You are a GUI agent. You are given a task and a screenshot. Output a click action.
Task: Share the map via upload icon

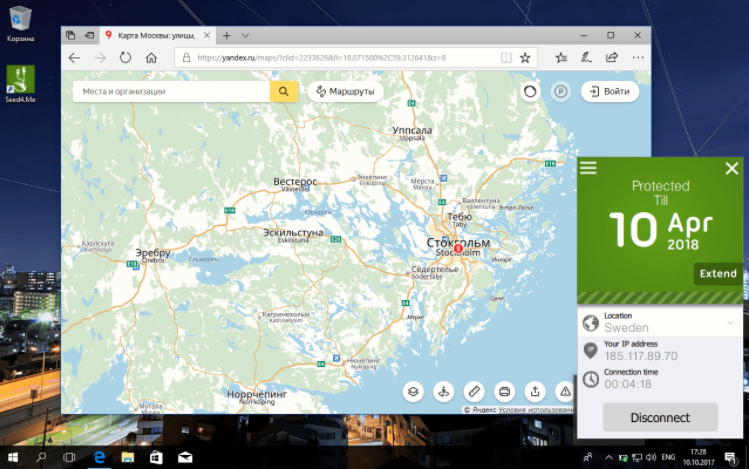point(535,392)
